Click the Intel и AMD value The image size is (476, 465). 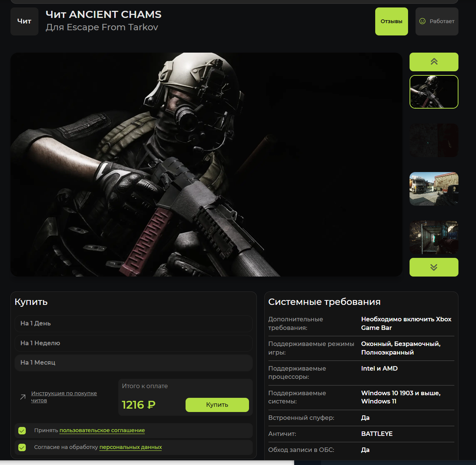[x=379, y=368]
